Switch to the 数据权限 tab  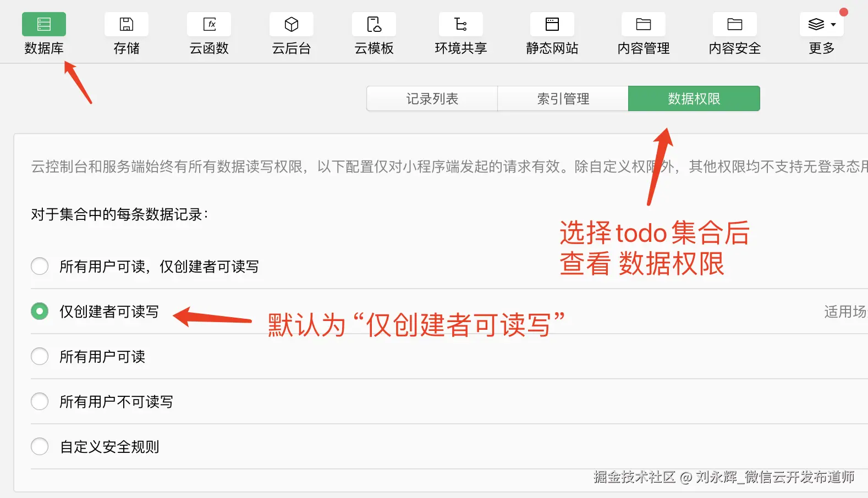(x=694, y=98)
